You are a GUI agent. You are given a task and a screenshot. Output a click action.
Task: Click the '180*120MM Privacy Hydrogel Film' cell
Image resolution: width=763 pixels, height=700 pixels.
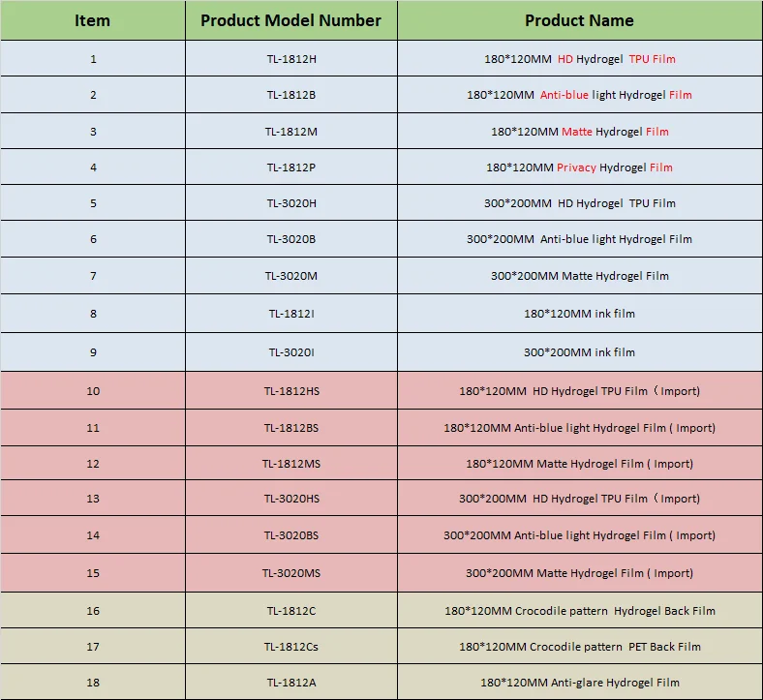(x=579, y=167)
